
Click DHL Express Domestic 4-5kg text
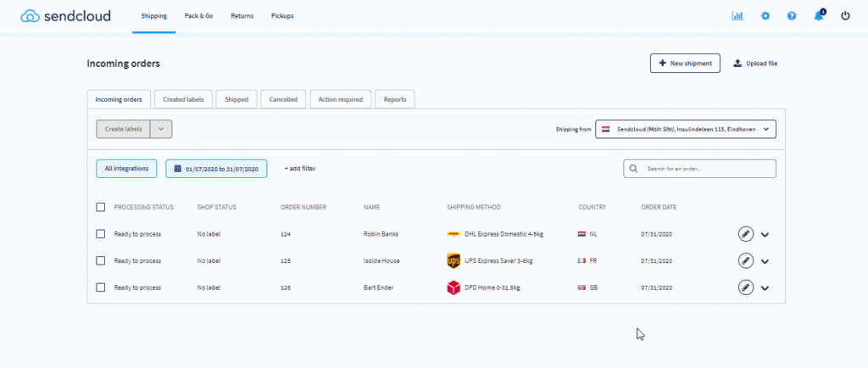(504, 234)
